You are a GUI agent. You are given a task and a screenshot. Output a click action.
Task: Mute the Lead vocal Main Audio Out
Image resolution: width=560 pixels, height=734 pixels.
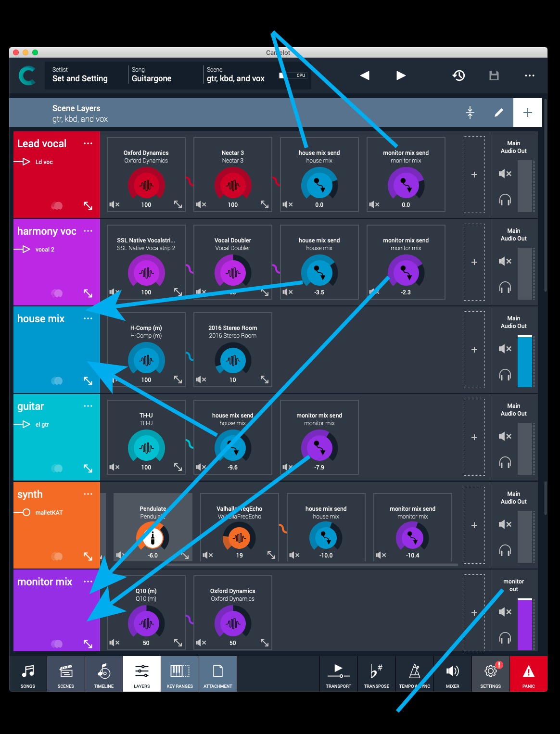pos(505,174)
